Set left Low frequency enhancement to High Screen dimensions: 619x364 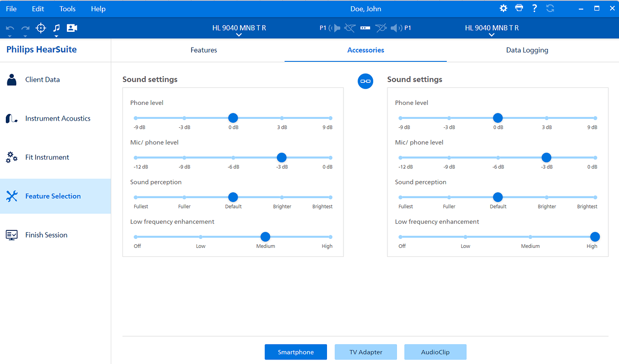[x=331, y=237]
